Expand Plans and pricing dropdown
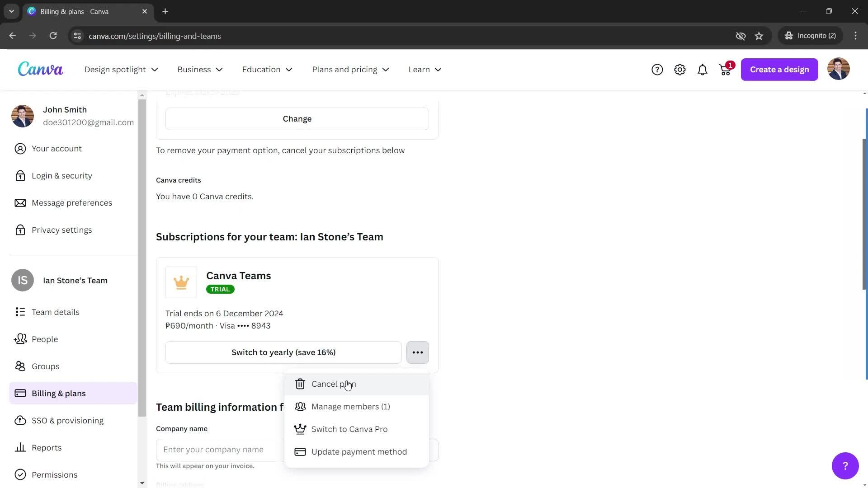The image size is (868, 488). pyautogui.click(x=350, y=70)
